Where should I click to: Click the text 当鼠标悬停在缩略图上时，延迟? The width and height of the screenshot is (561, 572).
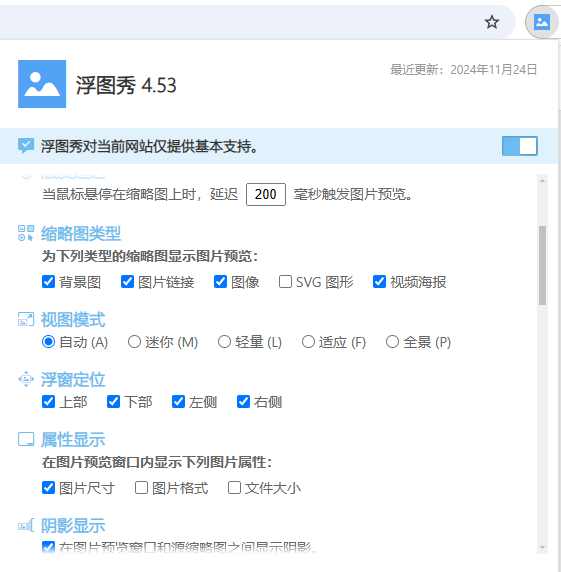(x=140, y=194)
